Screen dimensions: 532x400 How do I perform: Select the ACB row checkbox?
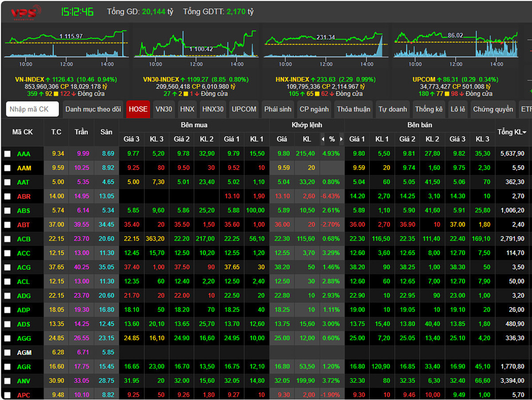pos(8,239)
